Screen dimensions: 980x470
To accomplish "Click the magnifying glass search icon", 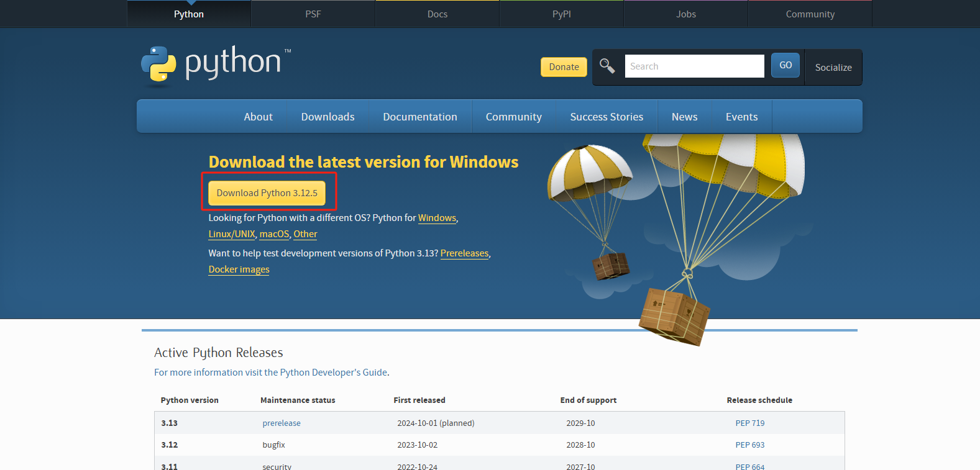I will click(x=607, y=66).
